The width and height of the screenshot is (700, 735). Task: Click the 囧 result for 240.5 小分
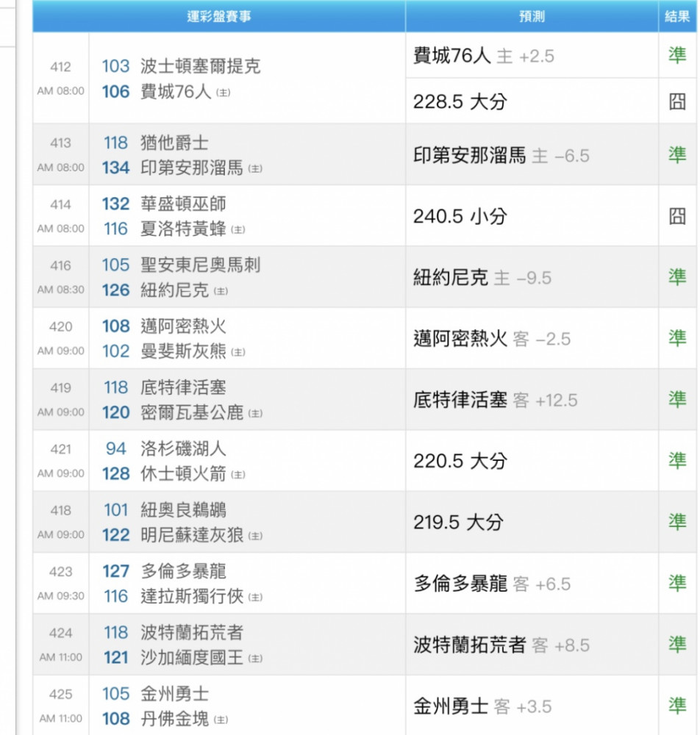pos(677,216)
